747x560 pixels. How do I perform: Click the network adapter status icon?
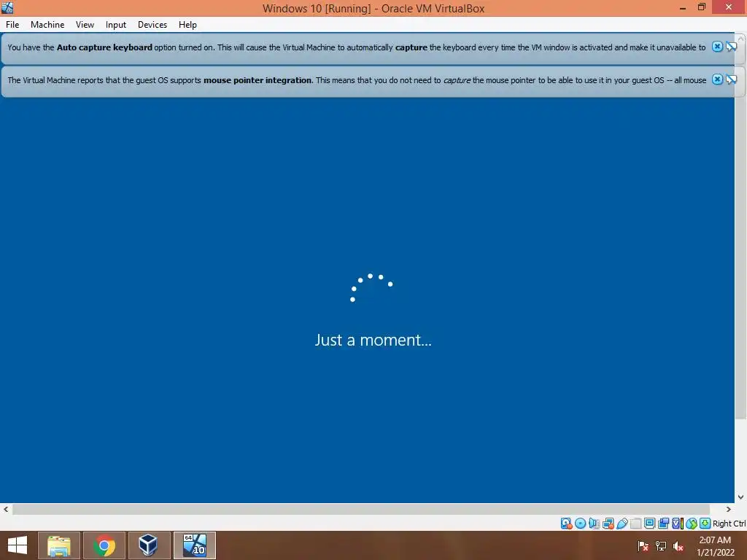click(608, 524)
